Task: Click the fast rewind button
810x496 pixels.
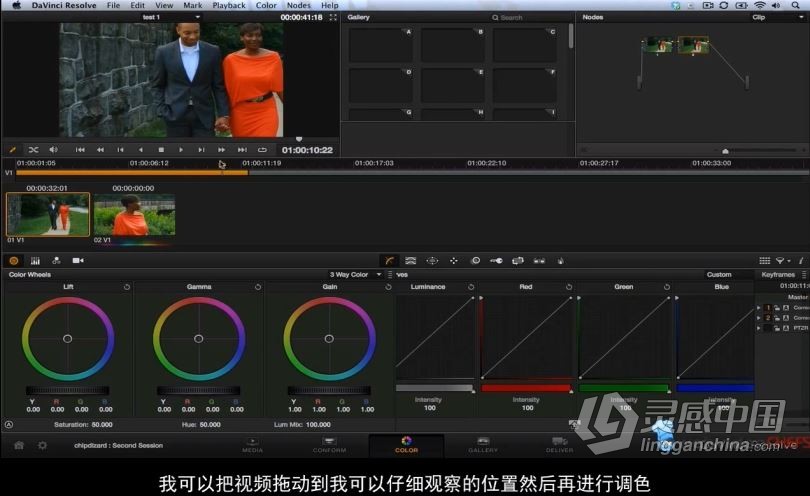Action: tap(100, 150)
